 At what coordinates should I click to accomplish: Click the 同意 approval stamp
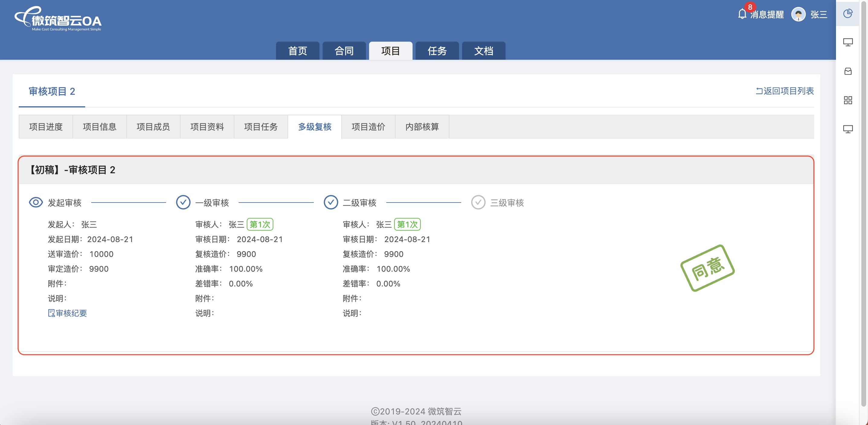[x=707, y=268]
